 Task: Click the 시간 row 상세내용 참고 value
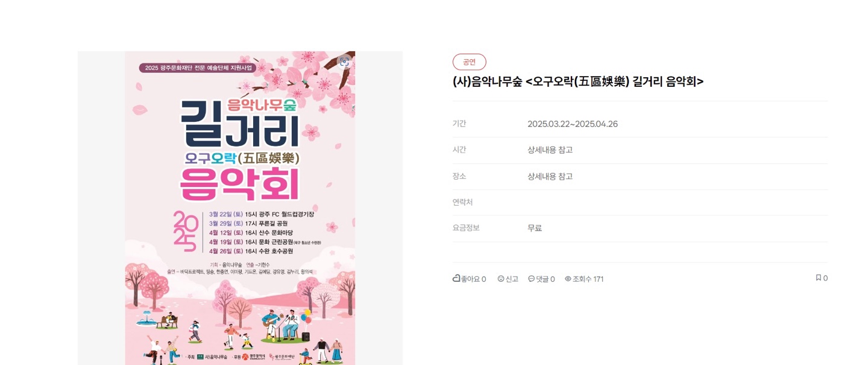(x=550, y=150)
